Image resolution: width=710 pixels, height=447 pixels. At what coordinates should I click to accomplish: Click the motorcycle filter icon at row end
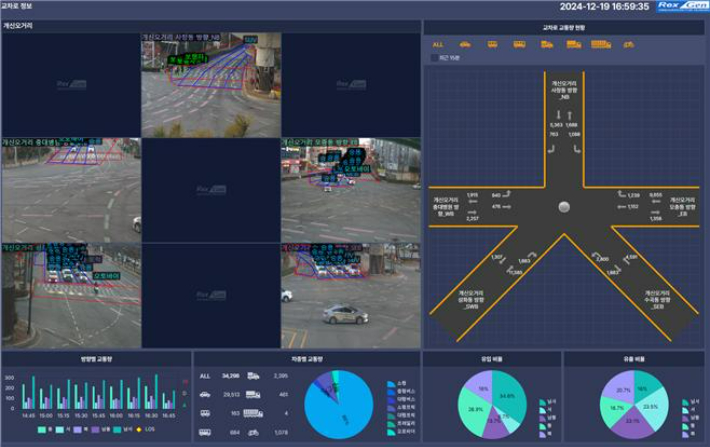(x=628, y=44)
